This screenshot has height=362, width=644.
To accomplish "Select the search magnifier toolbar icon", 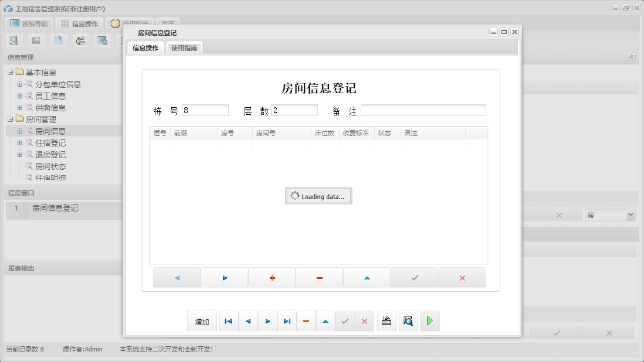I will (x=14, y=40).
